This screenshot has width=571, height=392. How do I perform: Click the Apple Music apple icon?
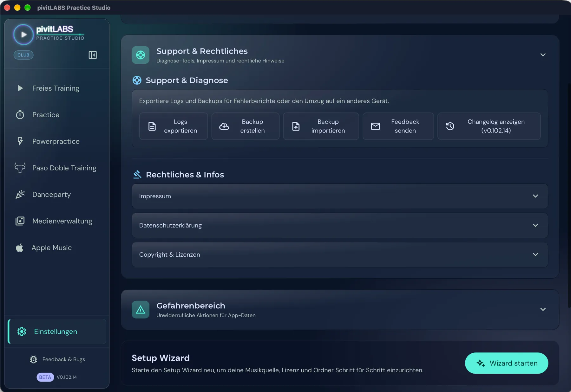pos(20,247)
